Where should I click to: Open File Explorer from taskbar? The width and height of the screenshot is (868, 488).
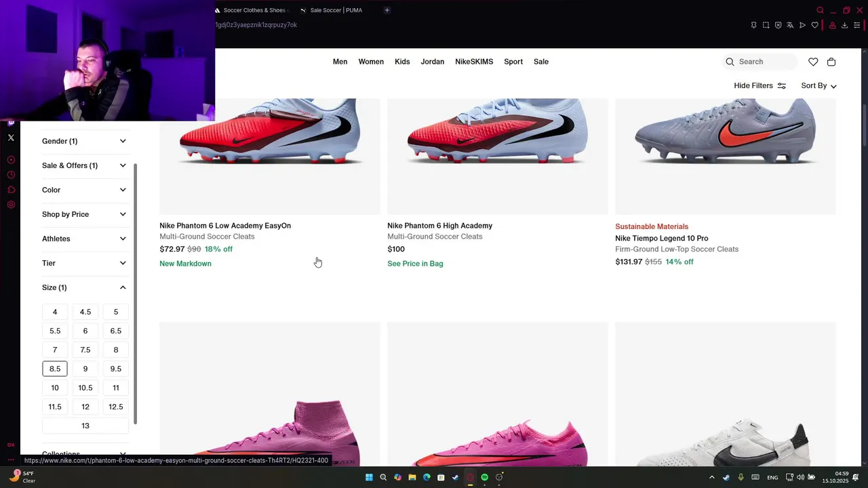412,477
